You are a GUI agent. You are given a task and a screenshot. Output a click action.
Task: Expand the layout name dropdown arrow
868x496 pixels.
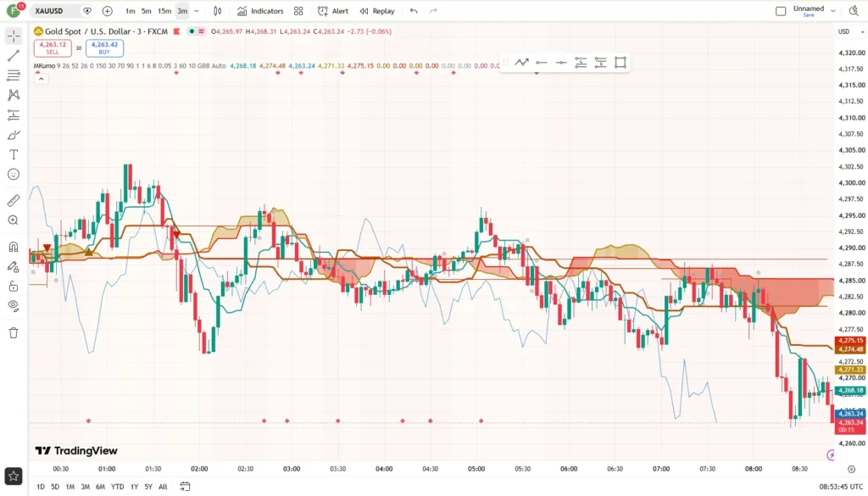(x=833, y=11)
